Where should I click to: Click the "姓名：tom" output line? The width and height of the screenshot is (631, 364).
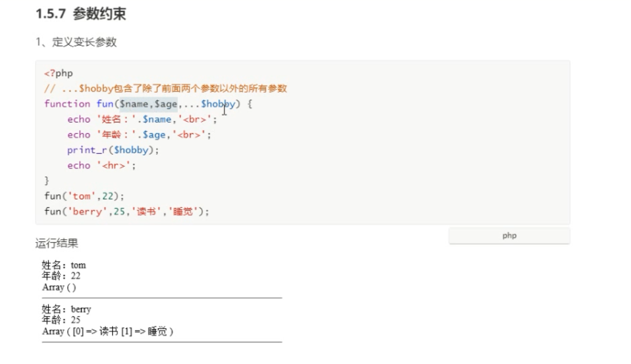coord(64,265)
